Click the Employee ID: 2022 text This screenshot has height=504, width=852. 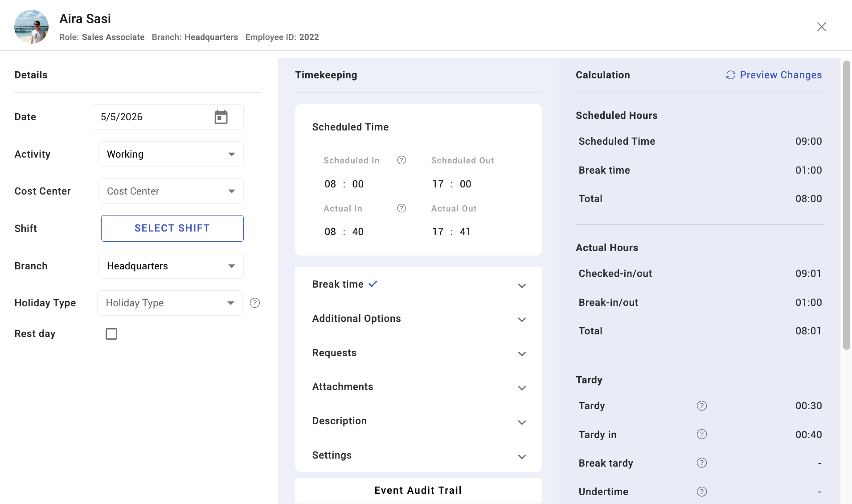(282, 37)
